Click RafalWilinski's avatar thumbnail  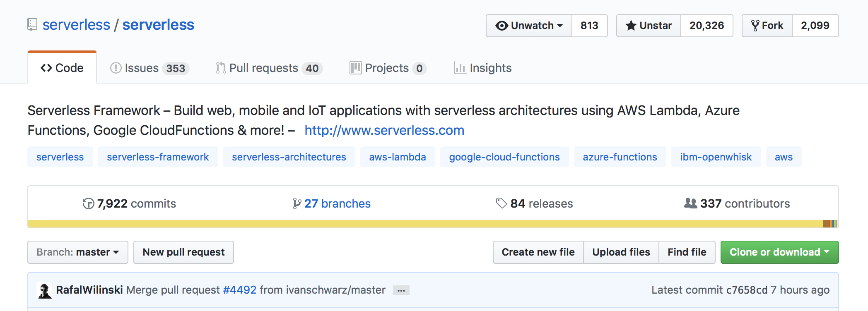(x=45, y=290)
